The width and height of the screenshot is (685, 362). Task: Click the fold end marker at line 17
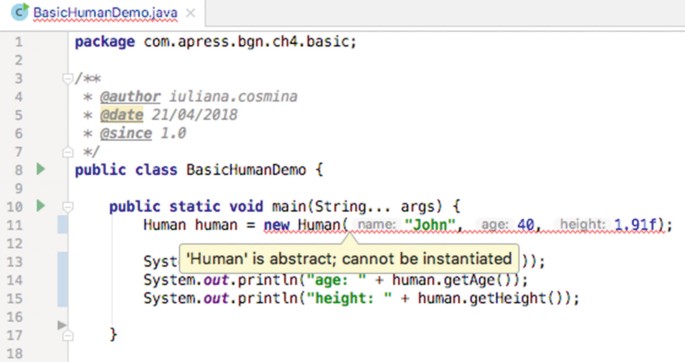67,335
